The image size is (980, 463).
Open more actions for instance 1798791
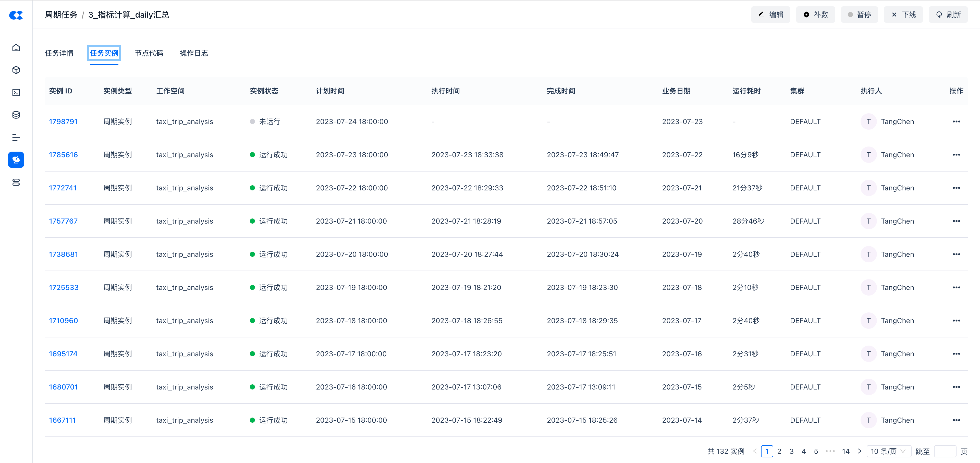956,122
